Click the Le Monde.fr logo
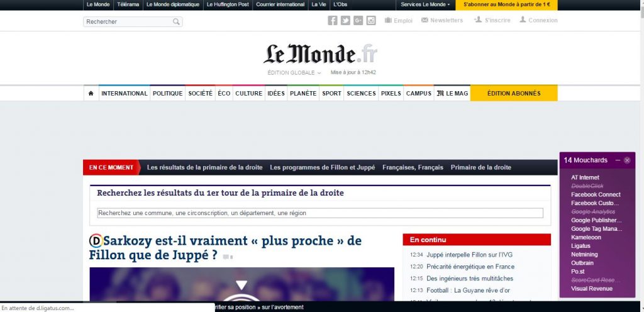644x312 pixels. click(x=320, y=53)
